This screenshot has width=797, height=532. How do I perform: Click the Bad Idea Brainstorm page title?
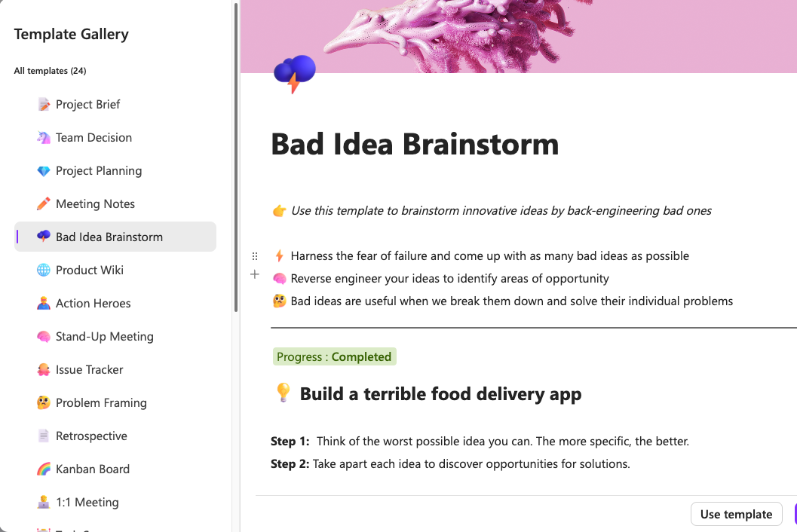tap(415, 144)
